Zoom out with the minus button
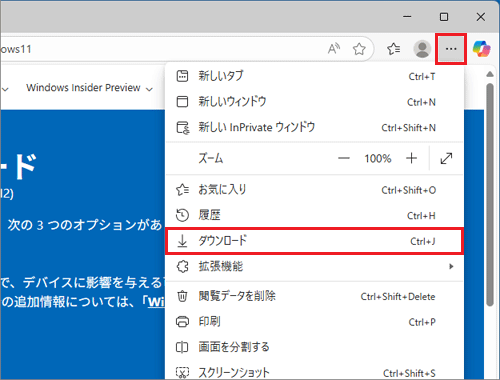500x380 pixels. tap(344, 158)
